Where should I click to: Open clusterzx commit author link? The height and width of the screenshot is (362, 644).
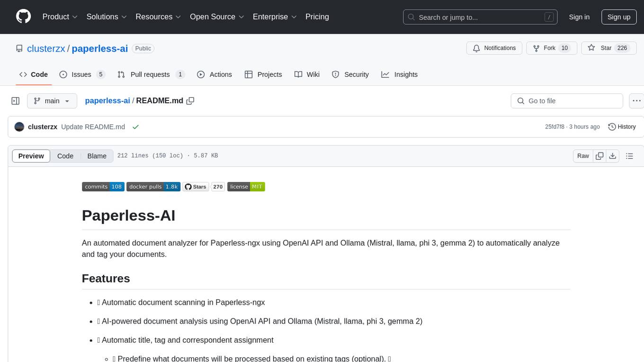pos(43,127)
